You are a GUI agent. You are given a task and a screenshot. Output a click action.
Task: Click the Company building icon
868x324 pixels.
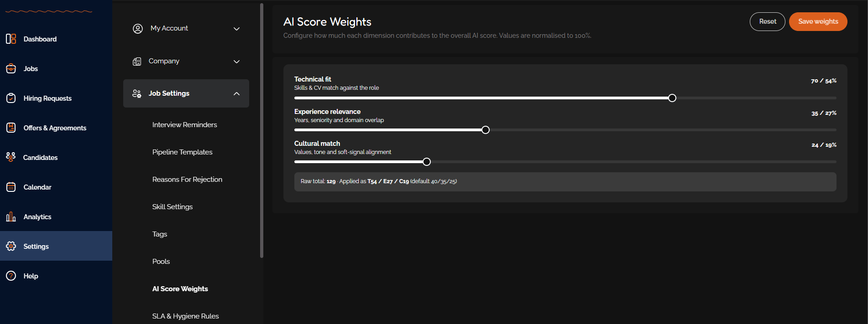pyautogui.click(x=137, y=62)
